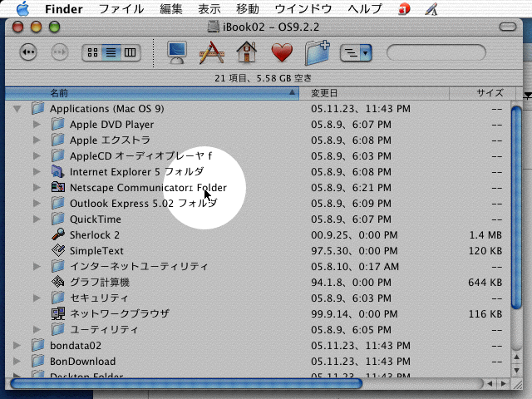Open the 表示 menu
The image size is (532, 399).
point(209,9)
